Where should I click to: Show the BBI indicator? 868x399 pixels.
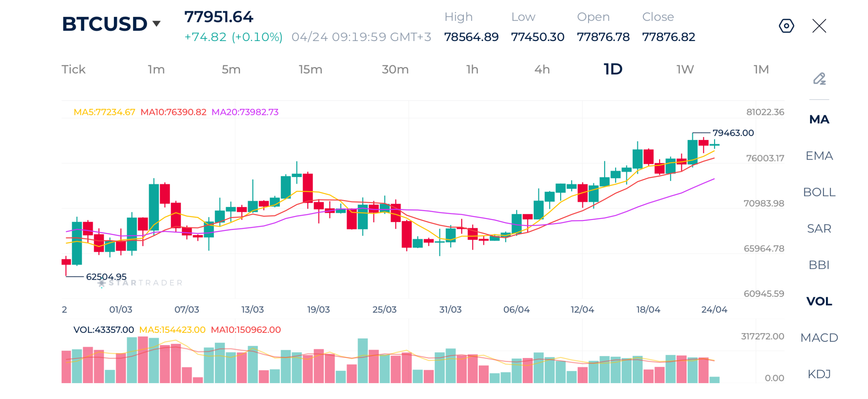coord(819,264)
